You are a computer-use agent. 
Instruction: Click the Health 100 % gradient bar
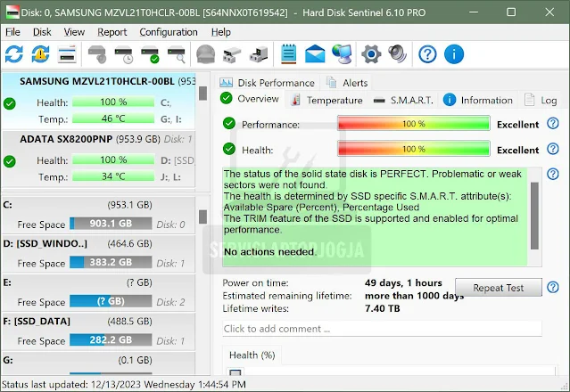414,149
